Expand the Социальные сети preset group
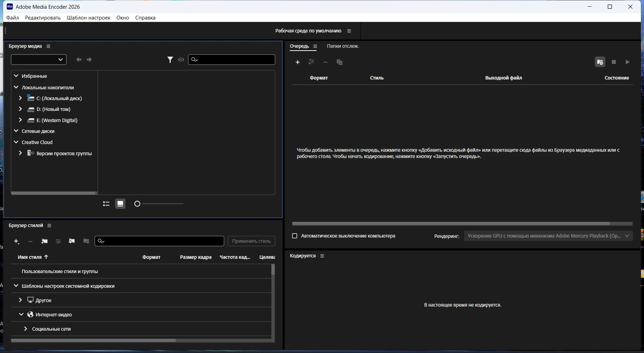The image size is (644, 353). [x=25, y=329]
